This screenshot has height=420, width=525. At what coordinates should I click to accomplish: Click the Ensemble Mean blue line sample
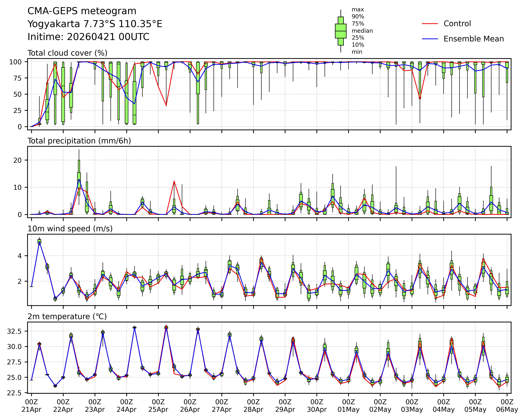click(x=430, y=39)
